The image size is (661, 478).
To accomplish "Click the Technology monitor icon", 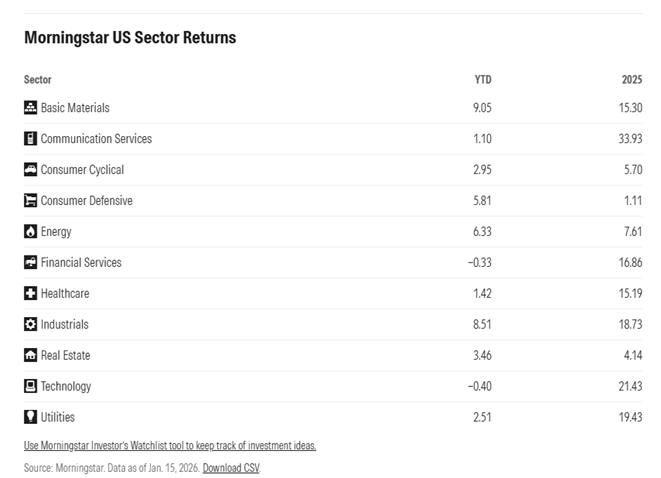I will pyautogui.click(x=30, y=386).
